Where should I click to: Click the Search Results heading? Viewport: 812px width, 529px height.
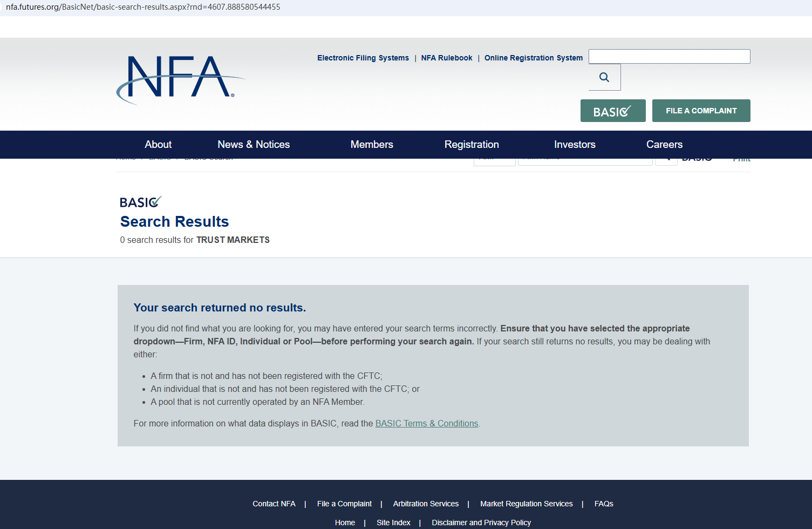tap(174, 222)
